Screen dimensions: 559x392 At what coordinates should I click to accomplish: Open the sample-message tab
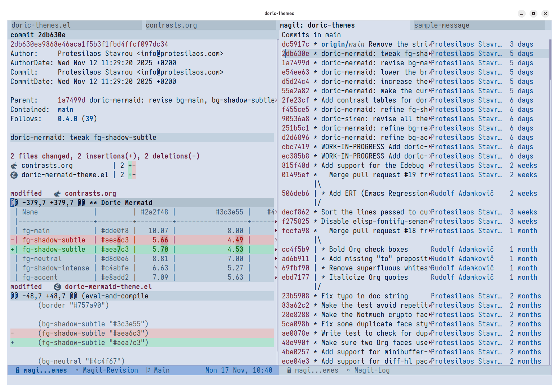[442, 25]
